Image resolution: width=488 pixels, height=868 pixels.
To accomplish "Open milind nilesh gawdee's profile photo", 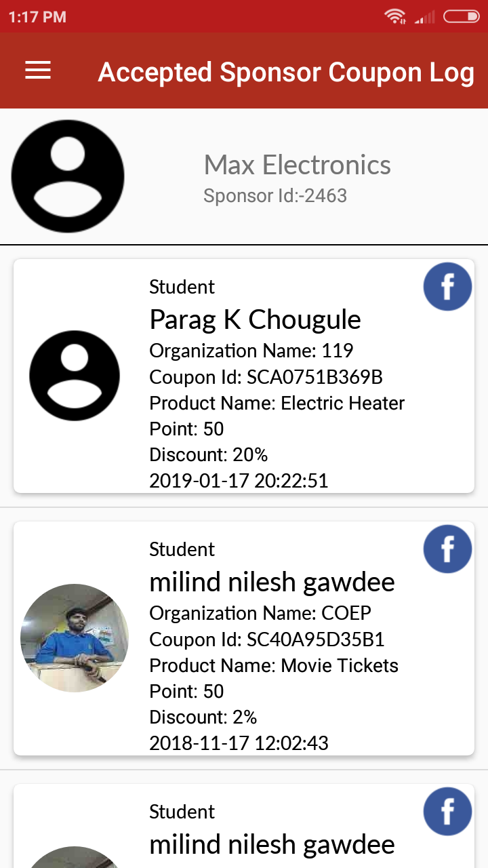I will click(75, 637).
